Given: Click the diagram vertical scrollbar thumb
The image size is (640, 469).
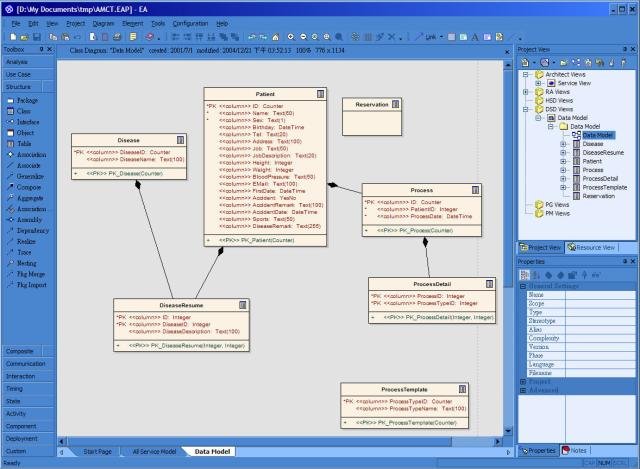Looking at the screenshot, I should click(508, 178).
